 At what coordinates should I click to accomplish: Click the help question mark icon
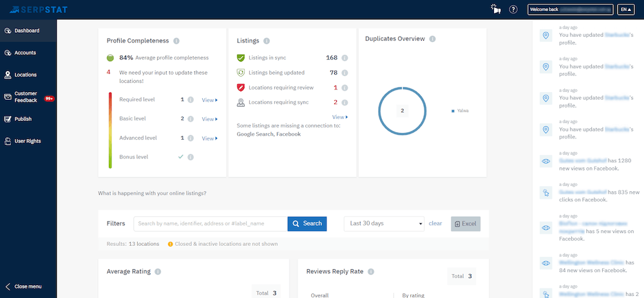513,10
